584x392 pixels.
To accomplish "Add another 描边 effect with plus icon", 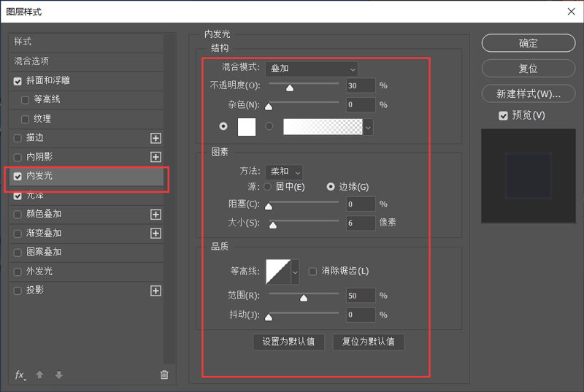I will tap(155, 138).
